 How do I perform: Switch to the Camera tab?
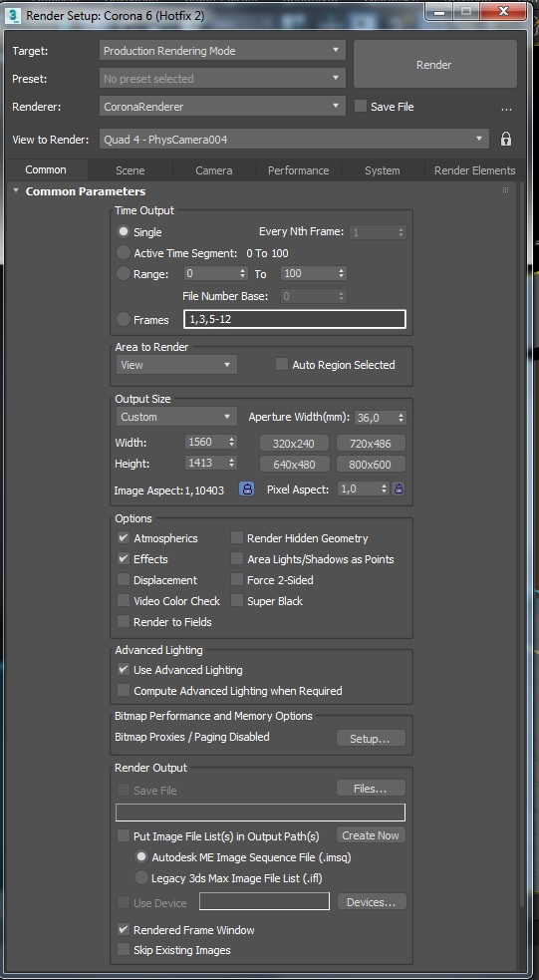click(x=213, y=170)
